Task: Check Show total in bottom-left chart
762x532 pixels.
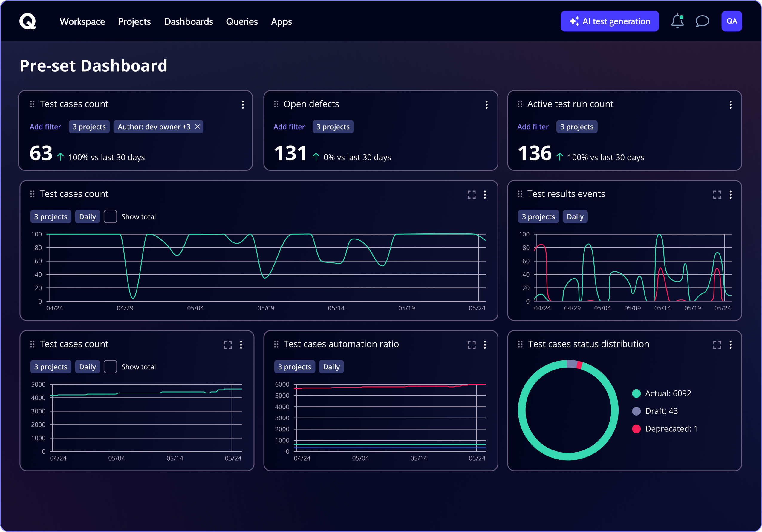Action: point(110,367)
